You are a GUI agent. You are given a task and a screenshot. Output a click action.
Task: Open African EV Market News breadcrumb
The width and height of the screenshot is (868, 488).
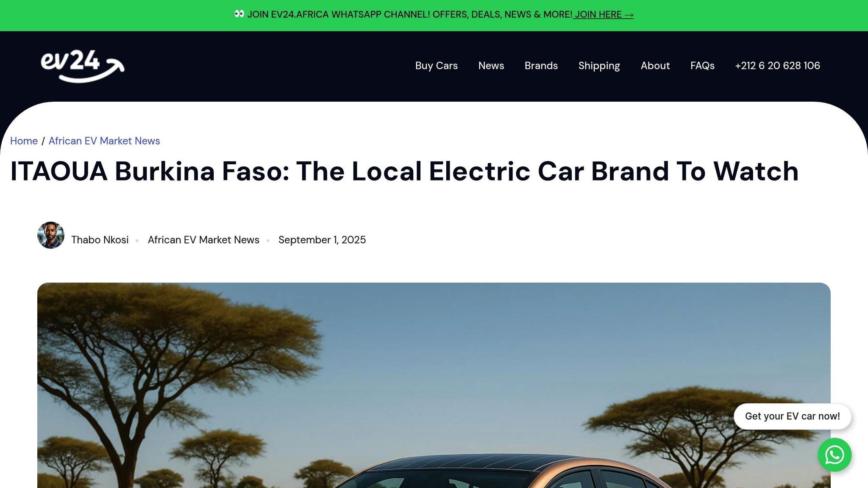click(x=104, y=141)
